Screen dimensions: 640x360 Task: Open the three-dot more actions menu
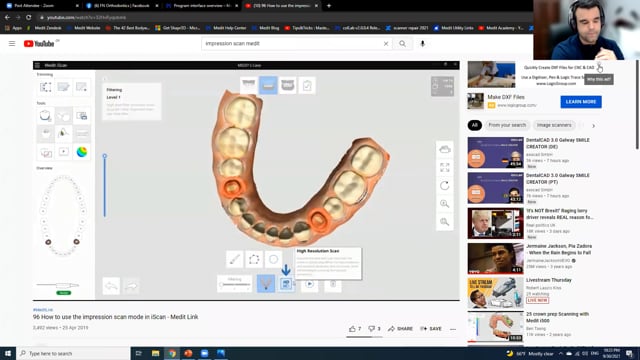453,329
